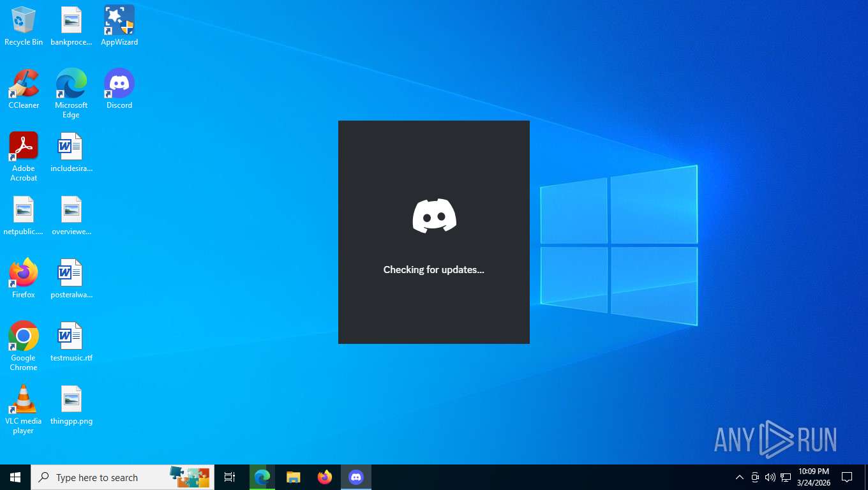Open Task View from the taskbar
Image resolution: width=868 pixels, height=490 pixels.
(x=230, y=477)
